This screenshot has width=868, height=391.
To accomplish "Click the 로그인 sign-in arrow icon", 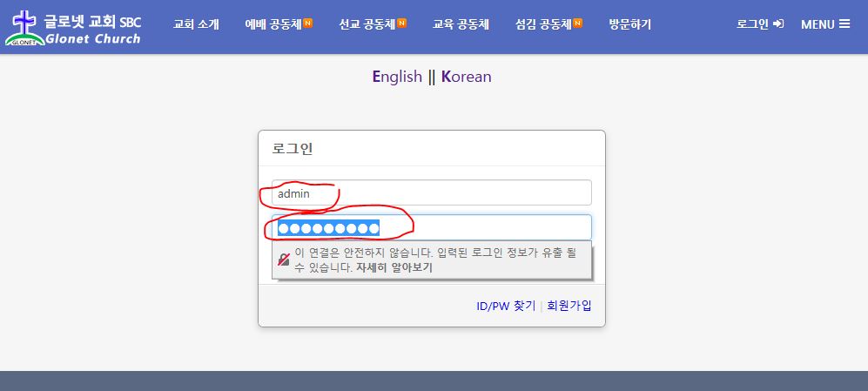I will (x=777, y=24).
